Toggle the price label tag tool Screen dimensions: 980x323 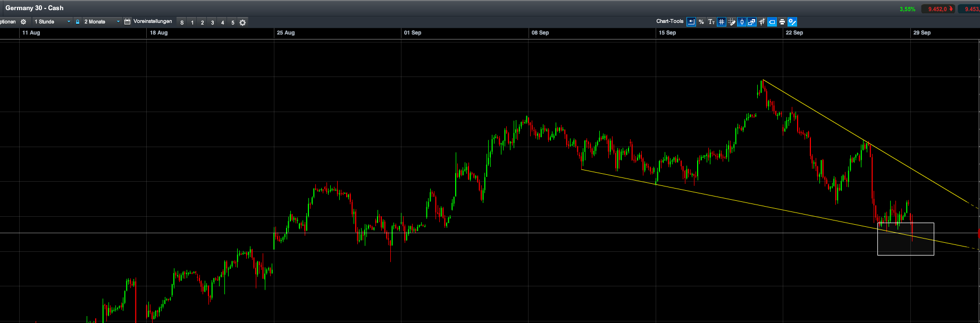[772, 22]
